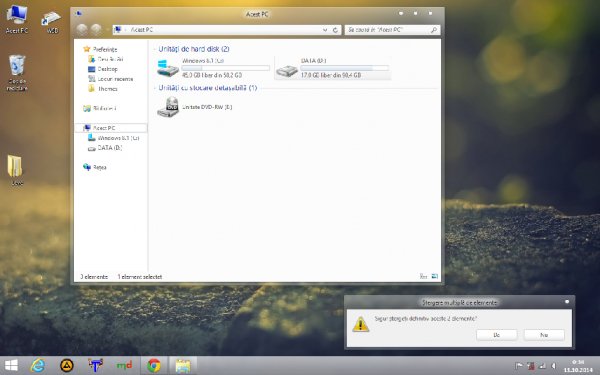The width and height of the screenshot is (600, 375).
Task: Select the DATA (D:) drive in the content pane
Action: click(333, 68)
